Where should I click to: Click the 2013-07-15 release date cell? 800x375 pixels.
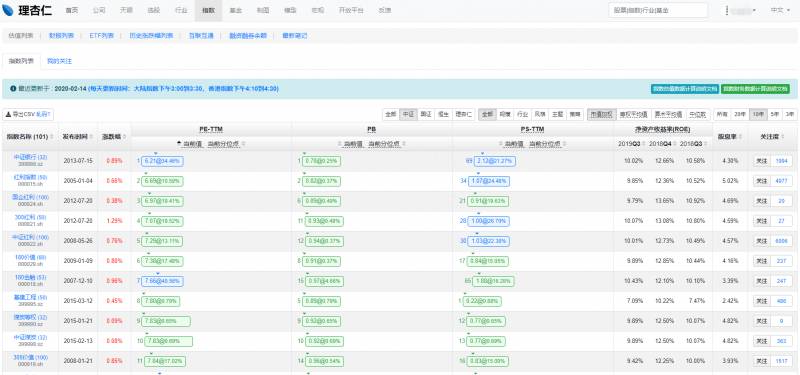78,161
